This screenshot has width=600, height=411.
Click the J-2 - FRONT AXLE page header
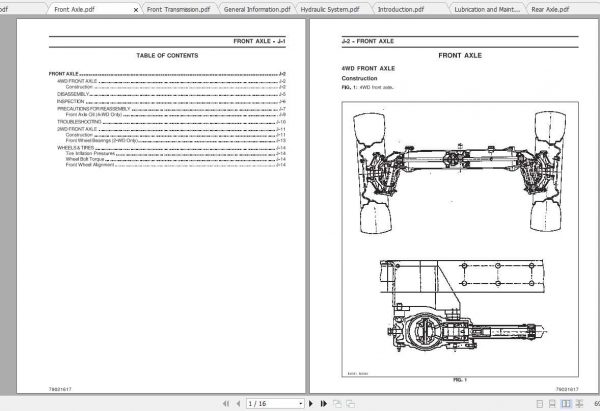click(x=368, y=41)
